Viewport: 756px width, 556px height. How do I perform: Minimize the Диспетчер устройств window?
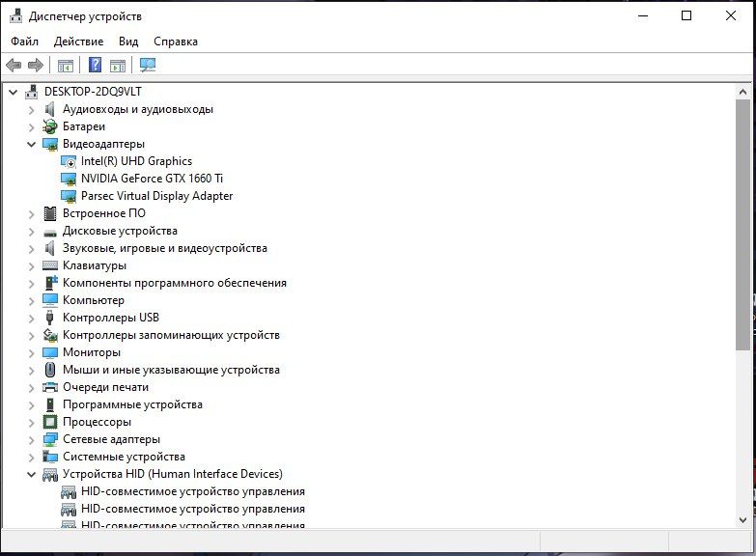click(x=643, y=15)
